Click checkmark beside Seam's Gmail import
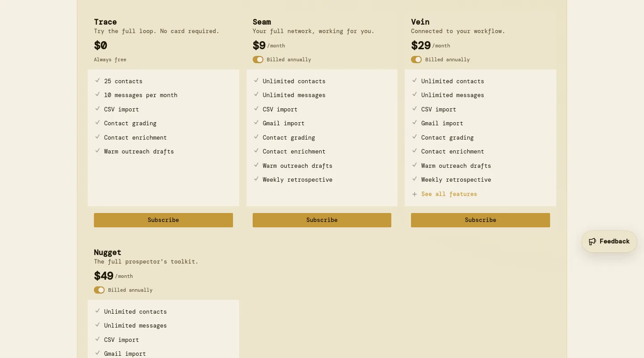Screen dimensions: 644x358 pyautogui.click(x=256, y=123)
